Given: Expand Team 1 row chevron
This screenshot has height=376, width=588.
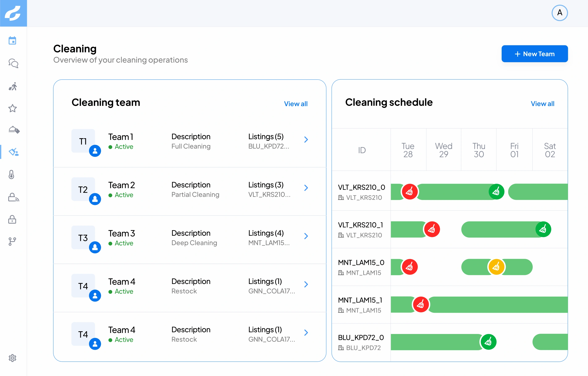Looking at the screenshot, I should [x=306, y=139].
